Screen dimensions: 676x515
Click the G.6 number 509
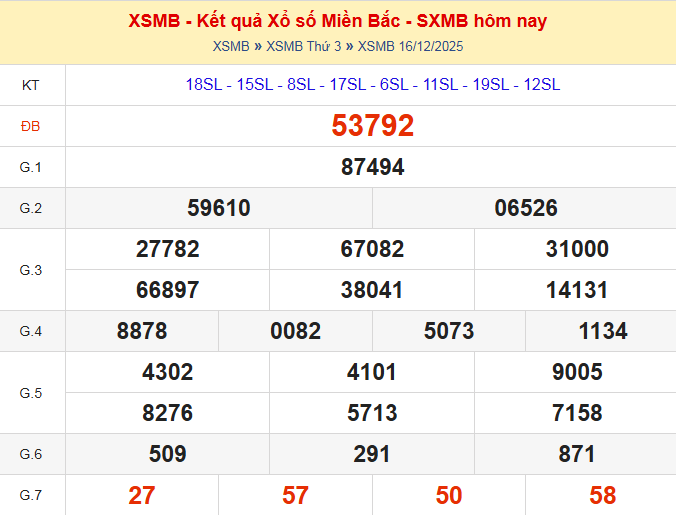(168, 454)
